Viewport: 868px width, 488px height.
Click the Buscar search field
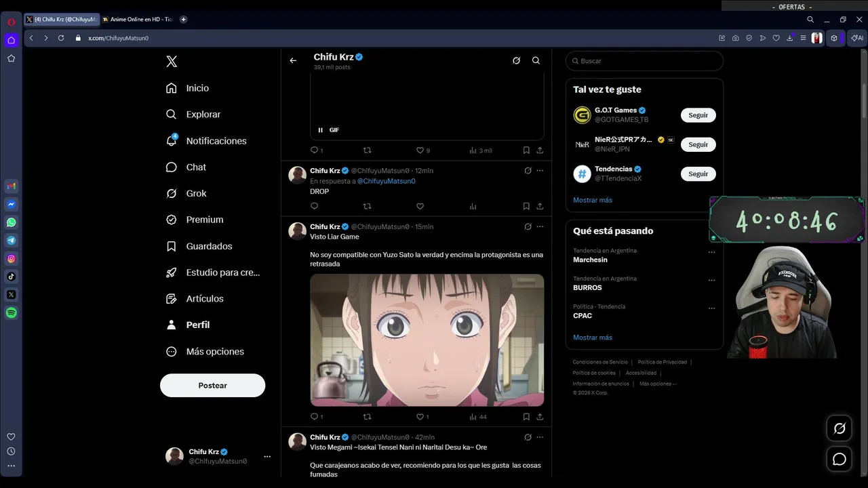pyautogui.click(x=644, y=61)
